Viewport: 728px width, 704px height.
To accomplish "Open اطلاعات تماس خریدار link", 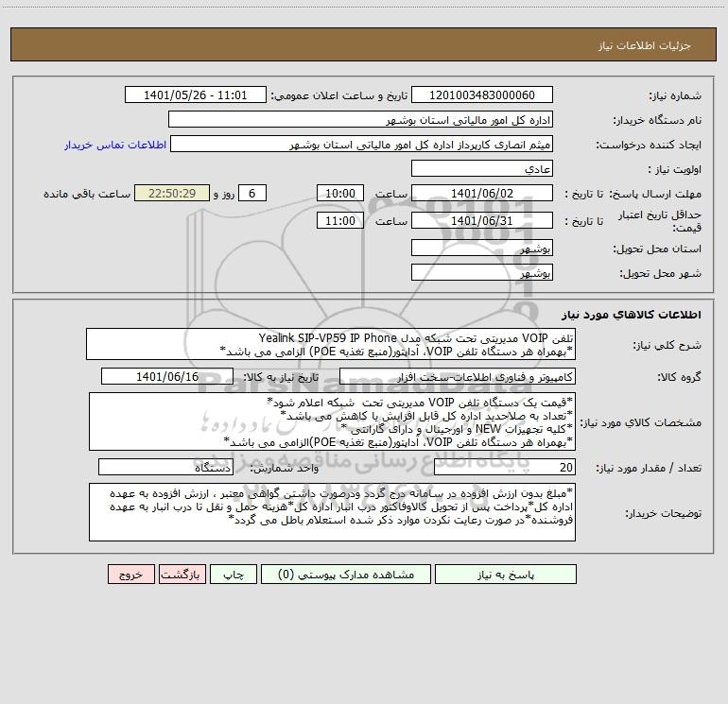I will (x=115, y=145).
